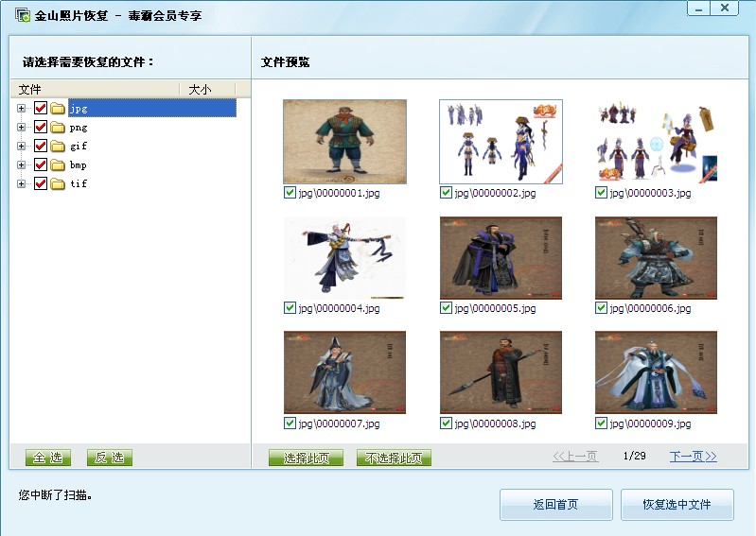The image size is (756, 536).
Task: Uncheck the gif folder checkbox
Action: 41,146
